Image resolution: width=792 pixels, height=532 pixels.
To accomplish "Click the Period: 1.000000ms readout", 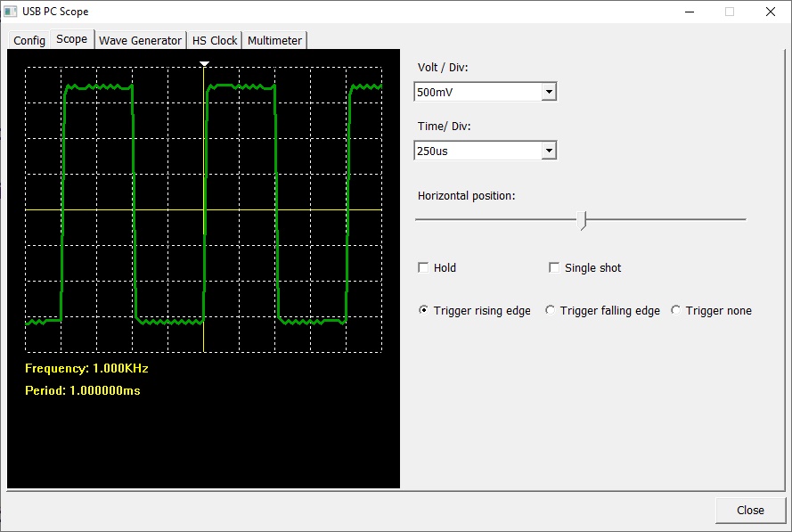I will point(83,390).
